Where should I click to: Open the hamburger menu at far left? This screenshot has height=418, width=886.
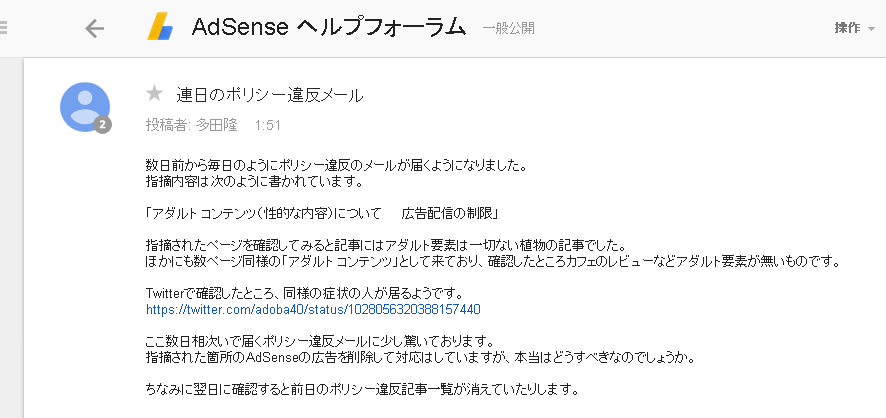click(x=3, y=28)
